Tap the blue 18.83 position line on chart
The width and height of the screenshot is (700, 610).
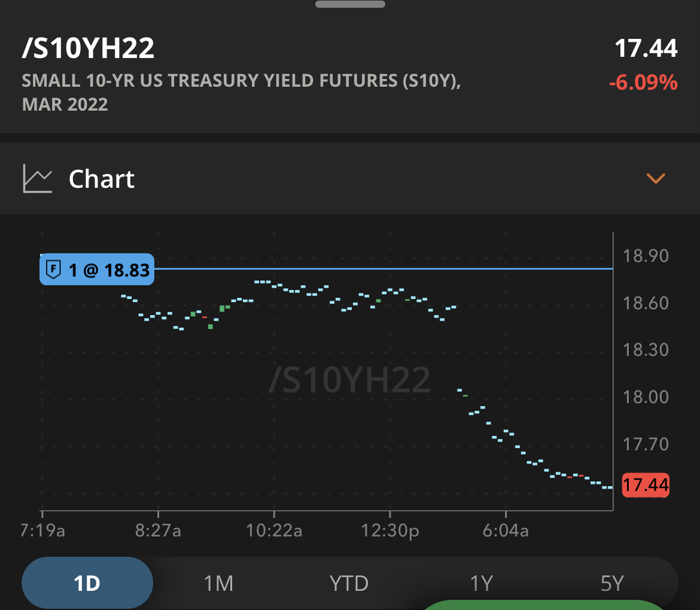point(384,269)
